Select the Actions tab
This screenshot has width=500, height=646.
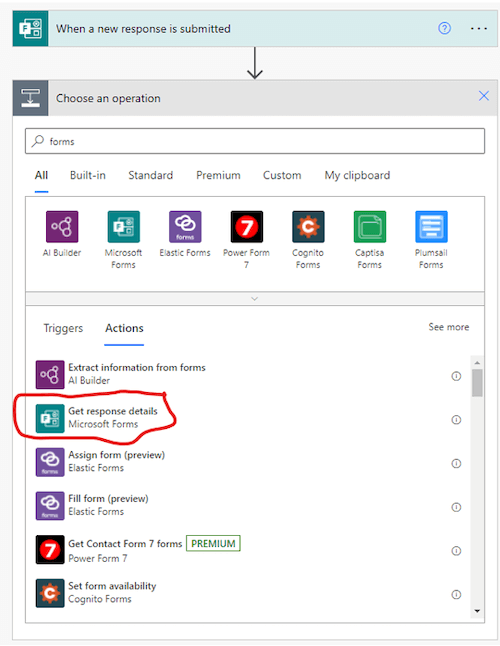(x=124, y=328)
